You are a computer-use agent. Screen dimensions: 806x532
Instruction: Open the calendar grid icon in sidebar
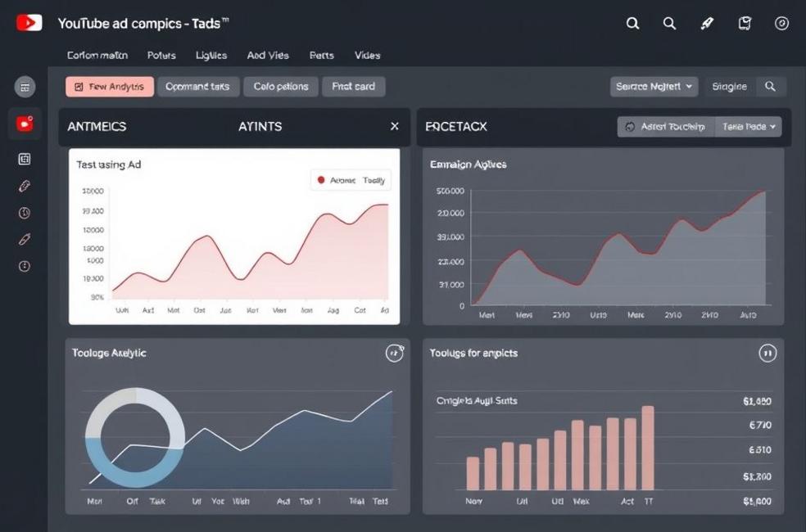click(x=25, y=159)
